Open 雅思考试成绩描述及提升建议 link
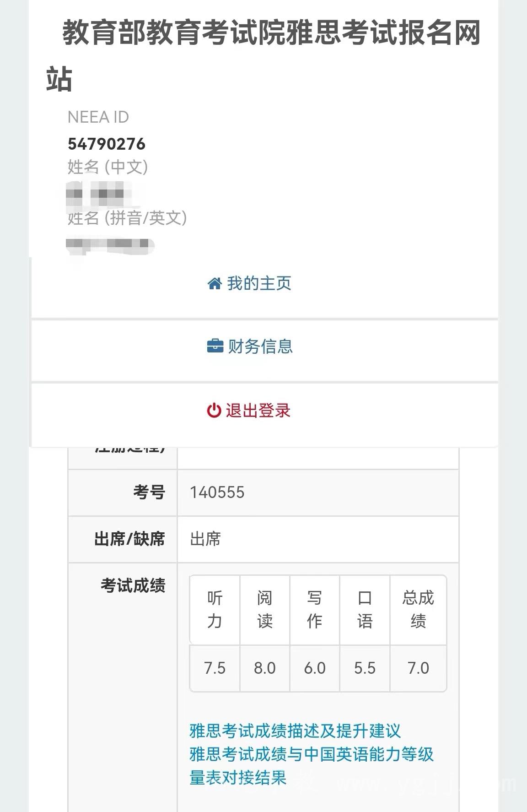This screenshot has height=812, width=527. point(295,731)
